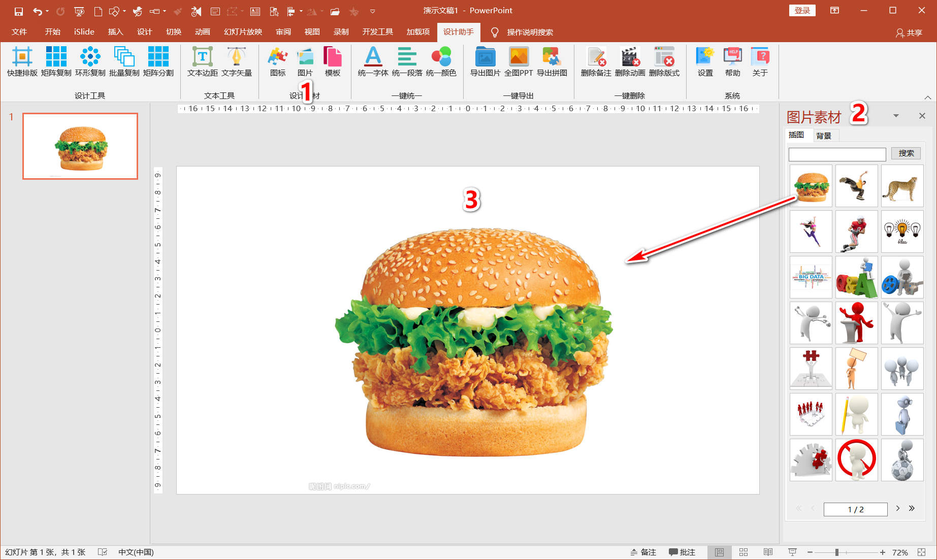This screenshot has height=560, width=937.
Task: Click the zoom out minus button
Action: pyautogui.click(x=810, y=552)
